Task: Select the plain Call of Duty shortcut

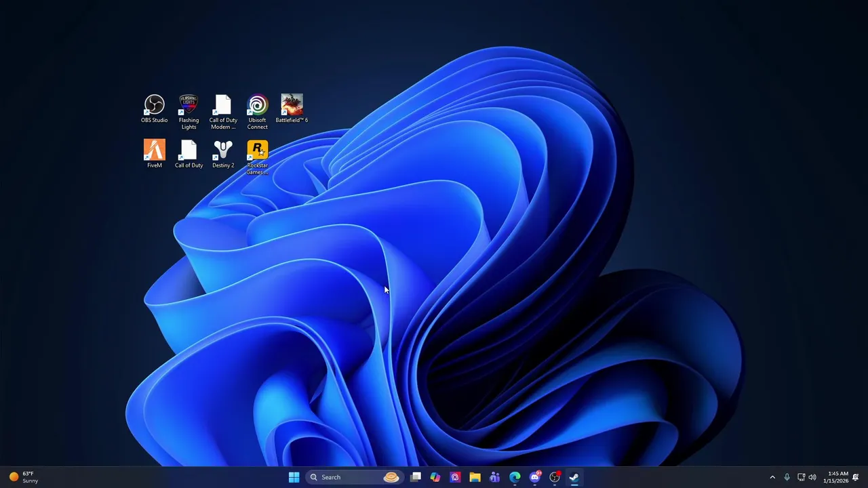Action: click(x=189, y=154)
